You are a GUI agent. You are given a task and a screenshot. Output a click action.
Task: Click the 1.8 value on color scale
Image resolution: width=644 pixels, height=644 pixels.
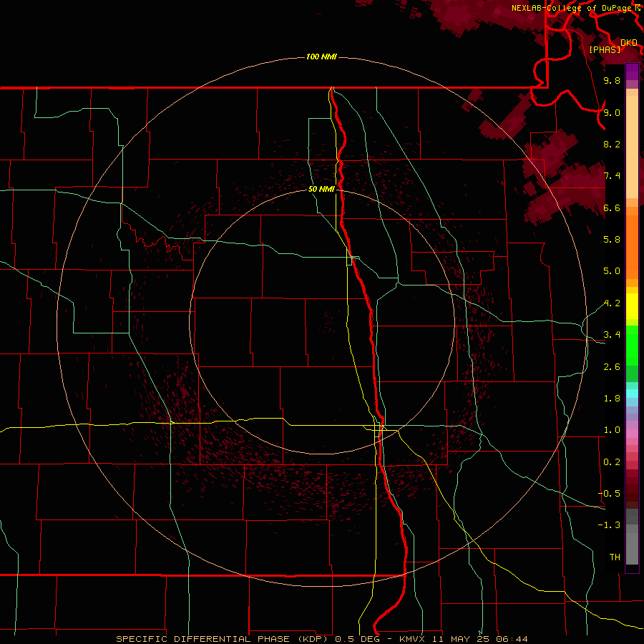pos(612,399)
